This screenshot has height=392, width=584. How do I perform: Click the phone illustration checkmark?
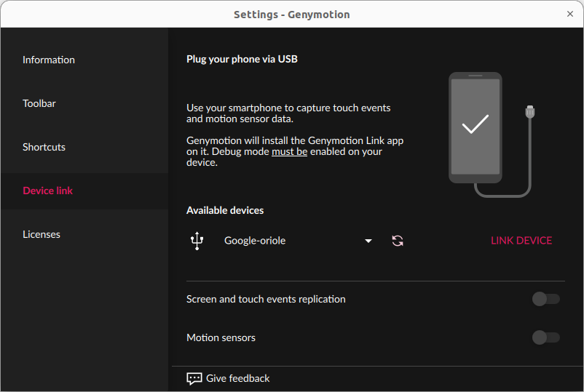point(475,125)
